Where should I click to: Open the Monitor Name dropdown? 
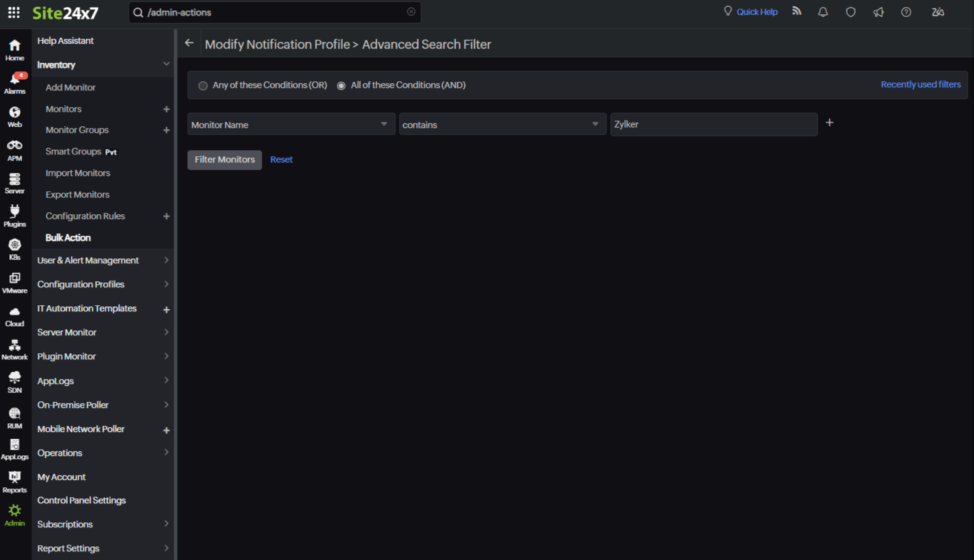[x=291, y=124]
